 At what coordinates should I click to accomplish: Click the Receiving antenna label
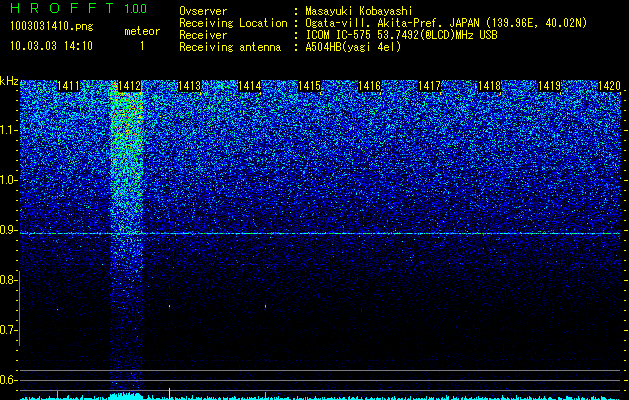[x=230, y=47]
